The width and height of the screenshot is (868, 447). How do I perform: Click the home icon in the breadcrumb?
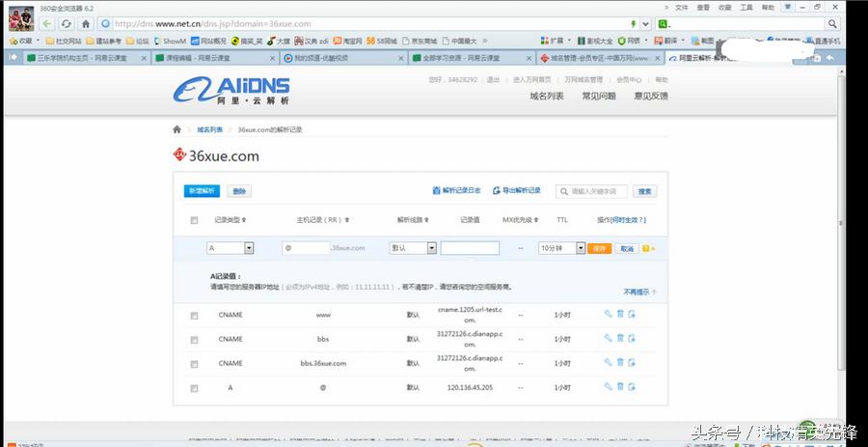176,129
